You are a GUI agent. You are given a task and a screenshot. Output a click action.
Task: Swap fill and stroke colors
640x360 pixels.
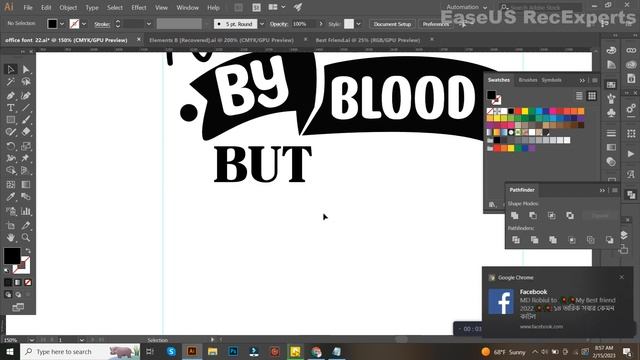pyautogui.click(x=28, y=250)
